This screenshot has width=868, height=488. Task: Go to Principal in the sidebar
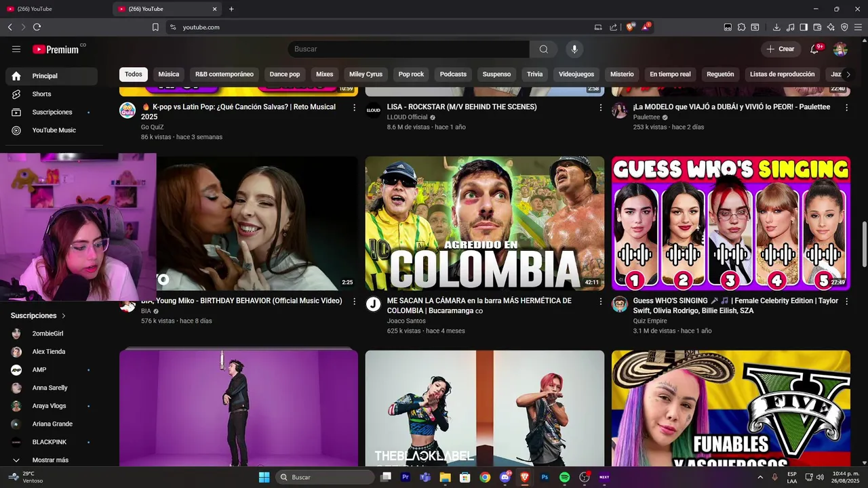click(x=52, y=76)
